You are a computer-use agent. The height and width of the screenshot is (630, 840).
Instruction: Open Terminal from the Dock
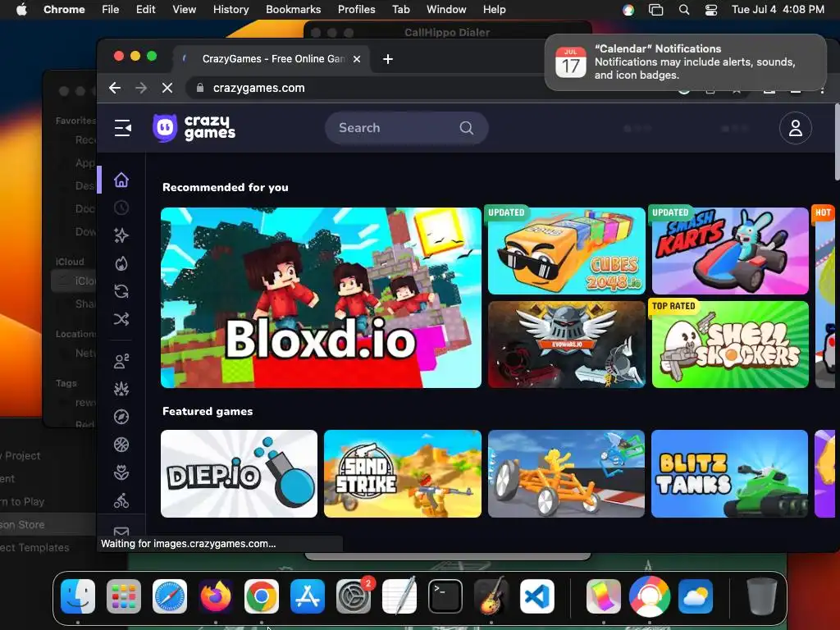[x=445, y=596]
